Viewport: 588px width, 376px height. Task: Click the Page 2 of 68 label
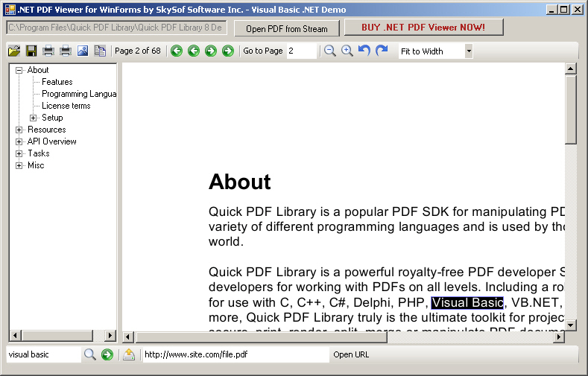(138, 51)
